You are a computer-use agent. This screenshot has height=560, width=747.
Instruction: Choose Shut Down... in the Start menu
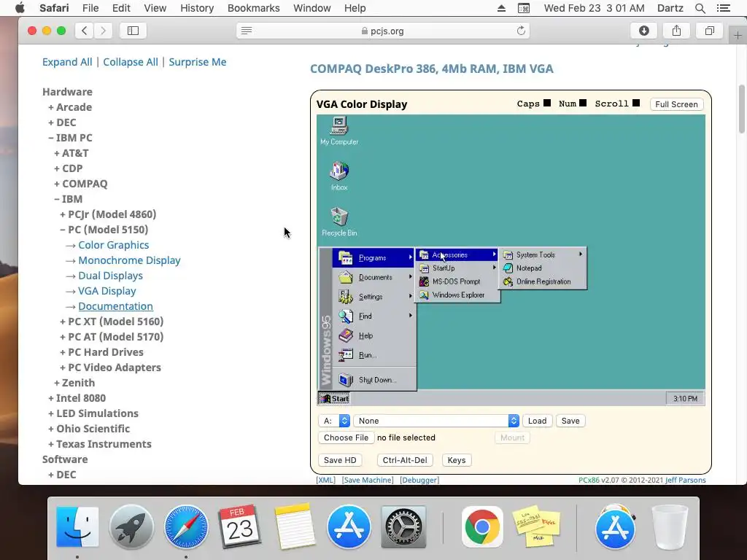pyautogui.click(x=374, y=379)
